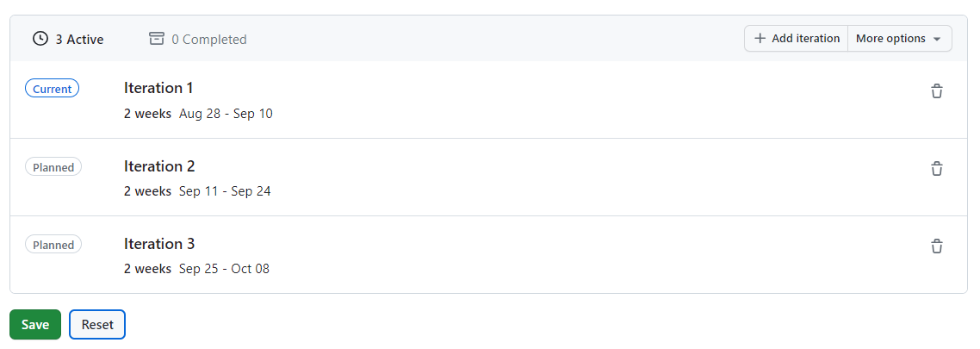Select the Iteration 3 title
This screenshot has width=980, height=349.
tap(159, 243)
